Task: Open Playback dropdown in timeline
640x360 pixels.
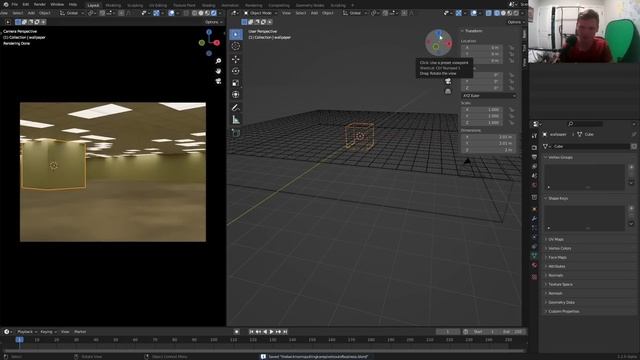Action: pos(27,332)
